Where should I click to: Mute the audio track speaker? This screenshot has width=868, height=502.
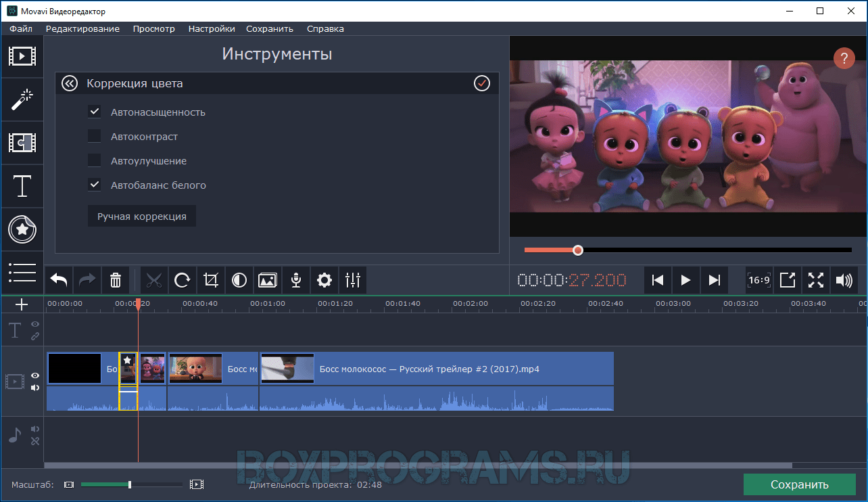(x=35, y=429)
